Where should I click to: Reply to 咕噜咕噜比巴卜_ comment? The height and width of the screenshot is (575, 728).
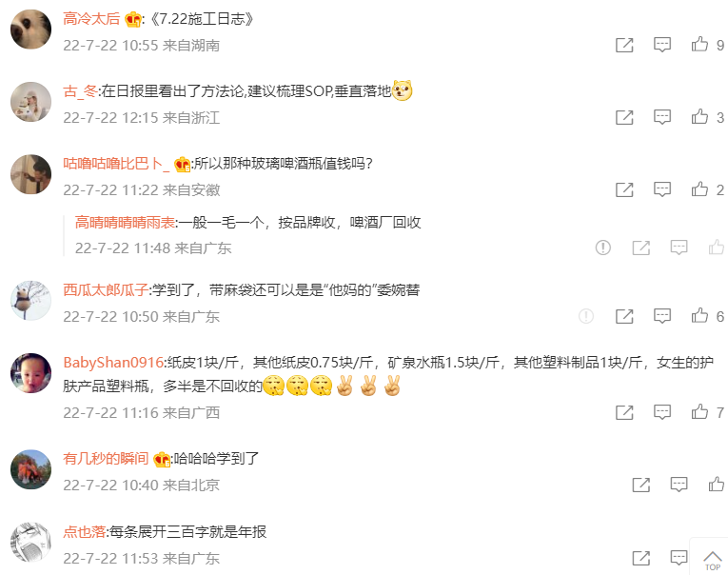pos(662,189)
